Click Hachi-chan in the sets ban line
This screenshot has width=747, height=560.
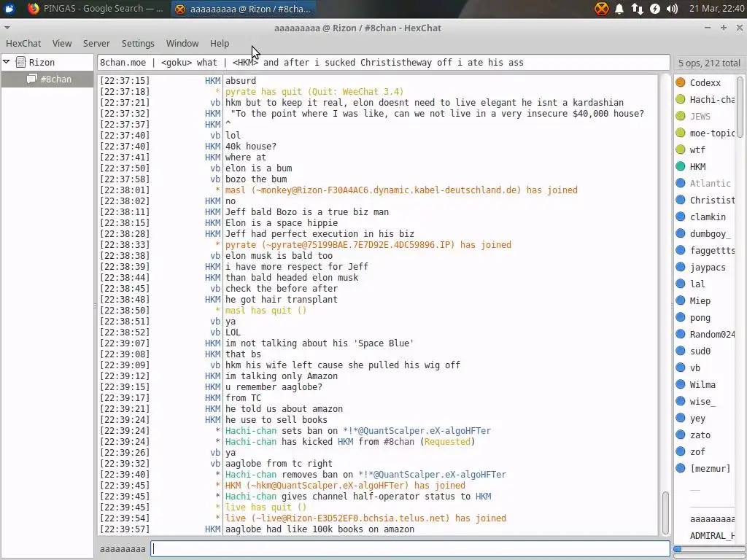point(251,430)
